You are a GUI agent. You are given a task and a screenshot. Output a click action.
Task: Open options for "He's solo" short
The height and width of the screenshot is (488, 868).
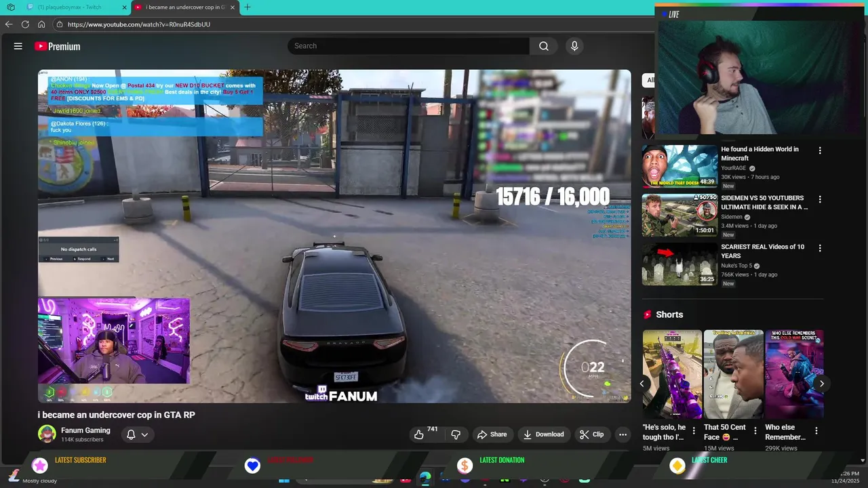coord(694,430)
